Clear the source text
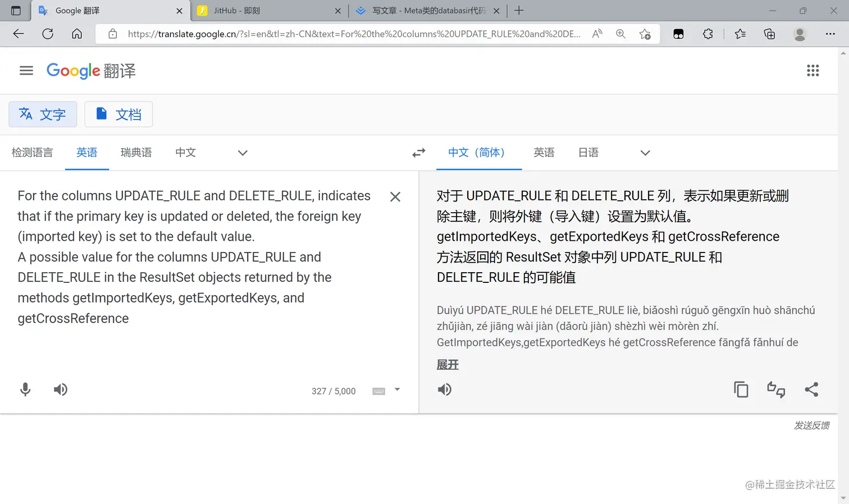Image resolution: width=849 pixels, height=504 pixels. (x=395, y=197)
